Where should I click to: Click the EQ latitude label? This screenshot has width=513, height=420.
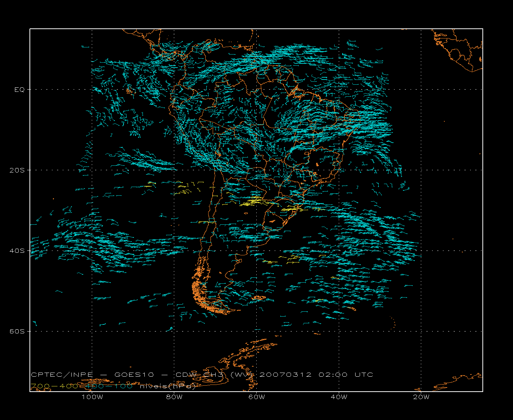coord(19,90)
